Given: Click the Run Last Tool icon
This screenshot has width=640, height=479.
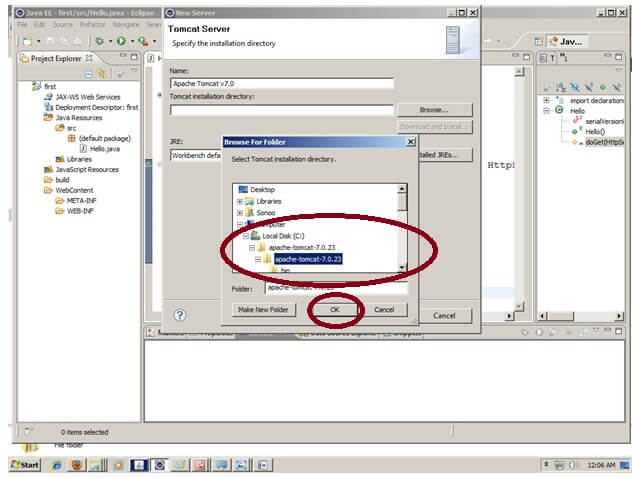Looking at the screenshot, I should click(x=143, y=41).
